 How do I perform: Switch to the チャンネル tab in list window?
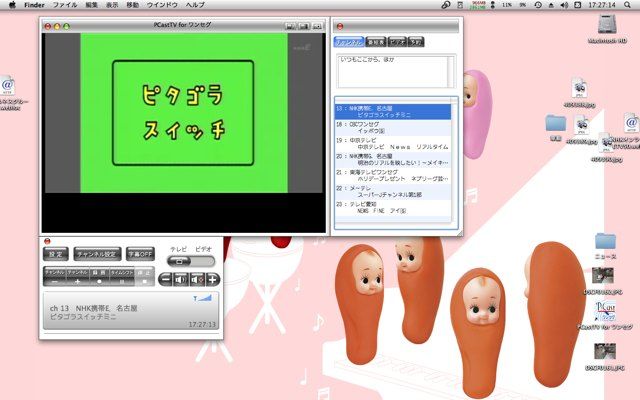[x=349, y=42]
